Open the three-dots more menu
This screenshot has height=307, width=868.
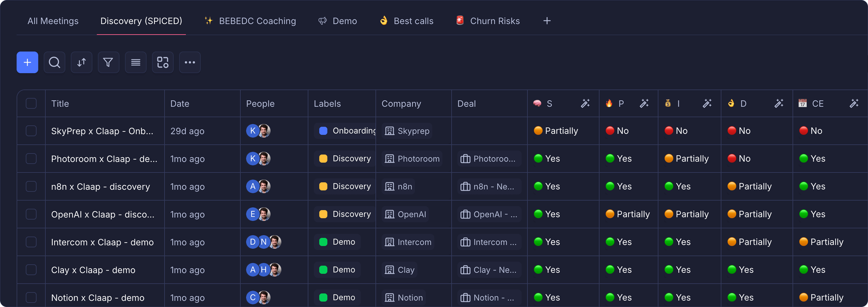pyautogui.click(x=190, y=62)
